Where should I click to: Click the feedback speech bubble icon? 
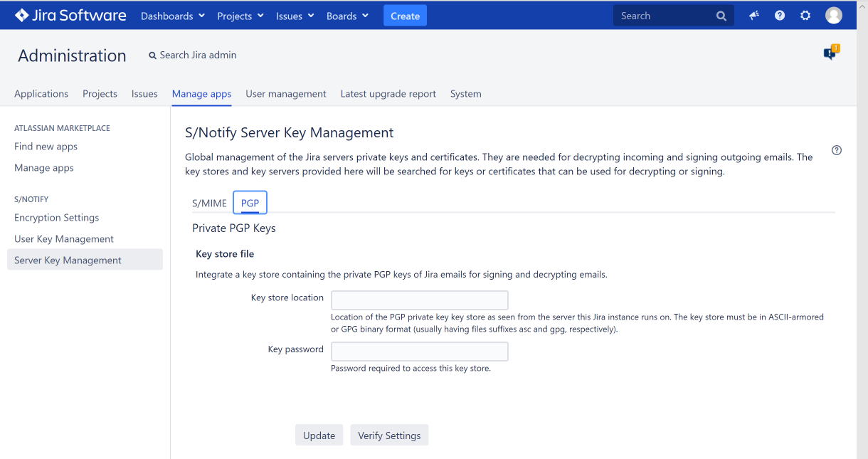(x=830, y=54)
